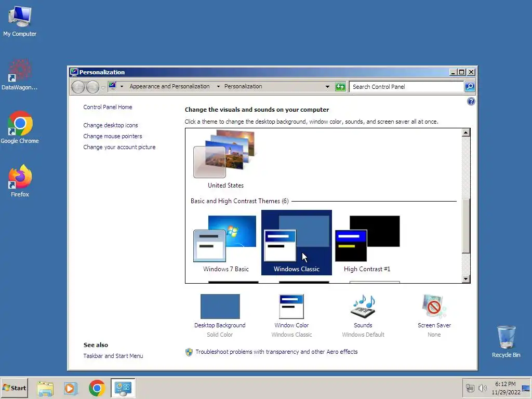
Task: Select the Windows Classic theme
Action: click(297, 243)
